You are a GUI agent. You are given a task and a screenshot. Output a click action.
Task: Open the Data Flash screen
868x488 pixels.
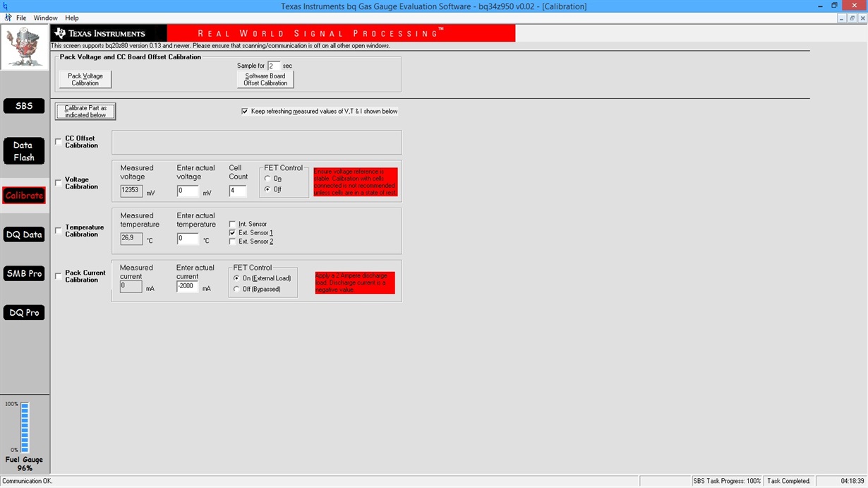click(24, 151)
